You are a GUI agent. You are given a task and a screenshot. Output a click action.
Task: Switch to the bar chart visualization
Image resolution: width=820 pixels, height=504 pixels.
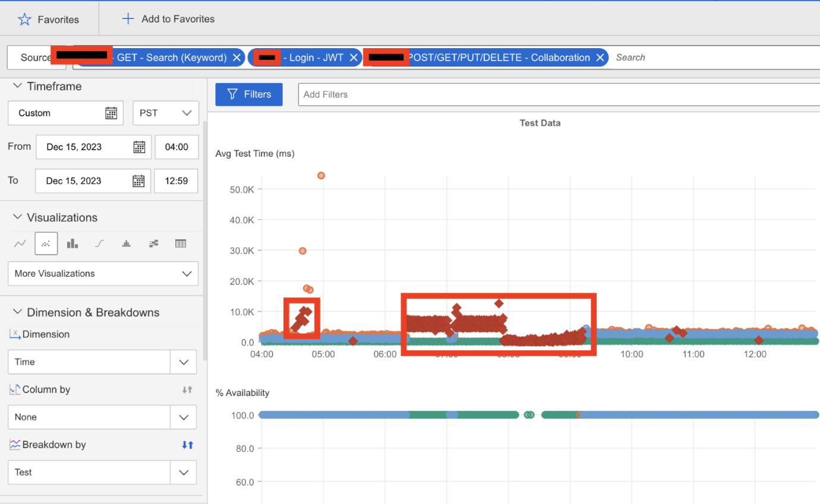72,243
